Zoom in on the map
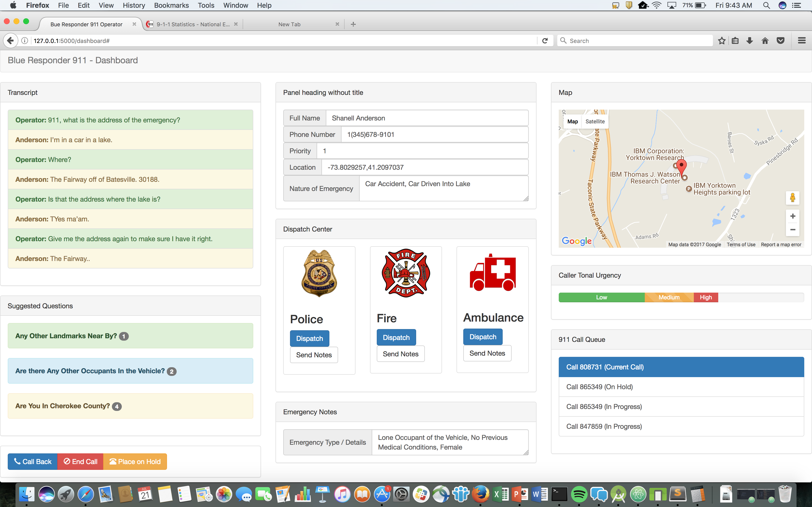The height and width of the screenshot is (507, 812). click(x=792, y=216)
